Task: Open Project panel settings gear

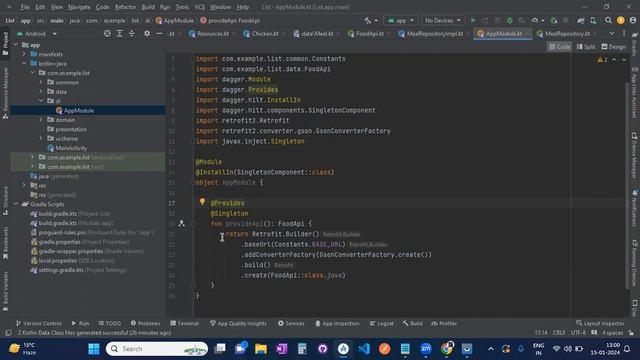Action: [147, 34]
